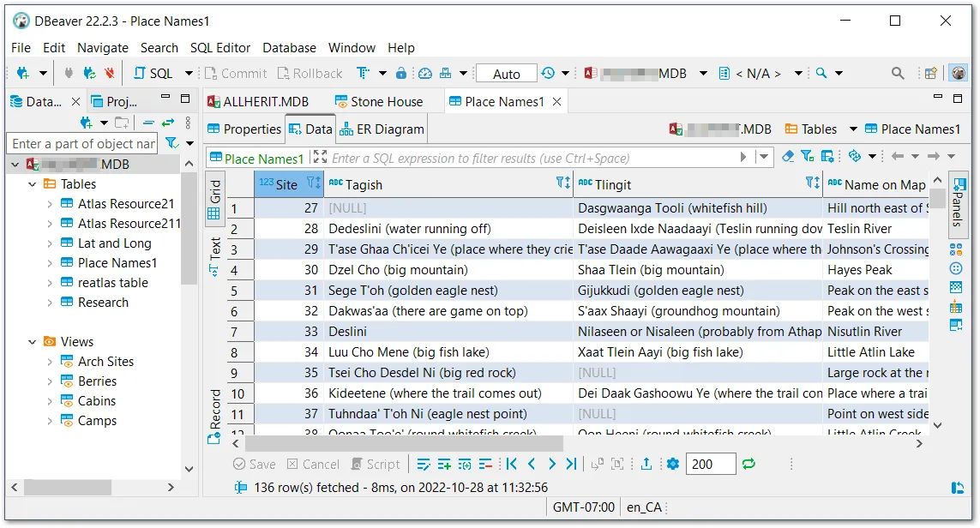Click the Stone House editor tab

coord(388,100)
